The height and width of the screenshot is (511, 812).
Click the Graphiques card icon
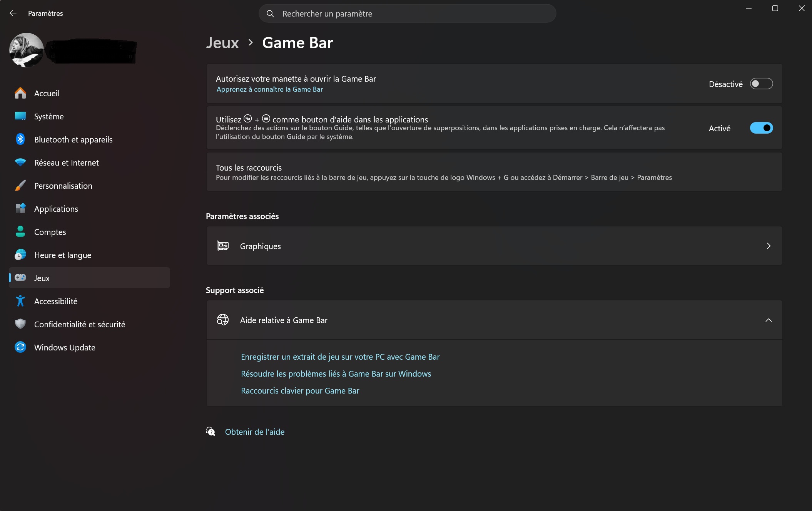pos(223,246)
